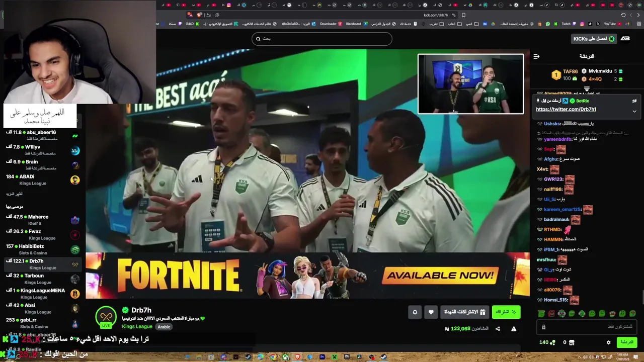Open W1llyv channel in sidebar
The height and width of the screenshot is (362, 644).
click(x=43, y=150)
